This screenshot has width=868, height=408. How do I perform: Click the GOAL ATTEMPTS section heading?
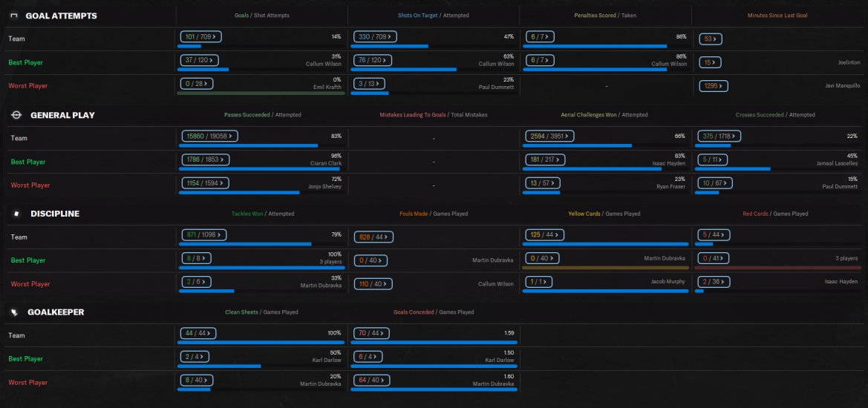pyautogui.click(x=61, y=16)
